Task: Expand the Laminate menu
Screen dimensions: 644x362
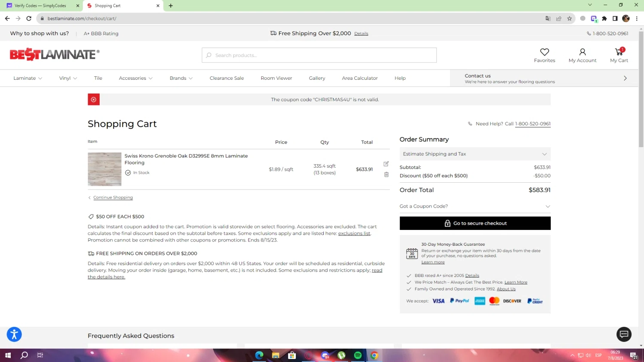Action: point(27,78)
